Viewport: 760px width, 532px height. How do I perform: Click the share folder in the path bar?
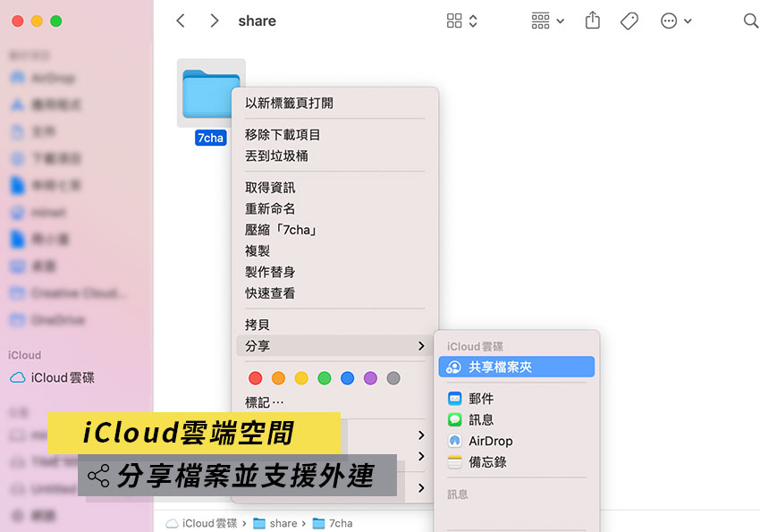point(275,523)
